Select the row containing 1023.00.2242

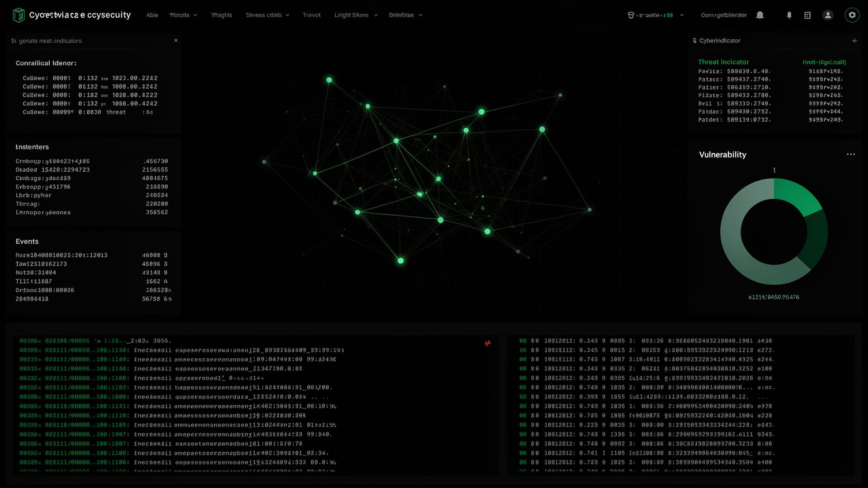pyautogui.click(x=90, y=78)
